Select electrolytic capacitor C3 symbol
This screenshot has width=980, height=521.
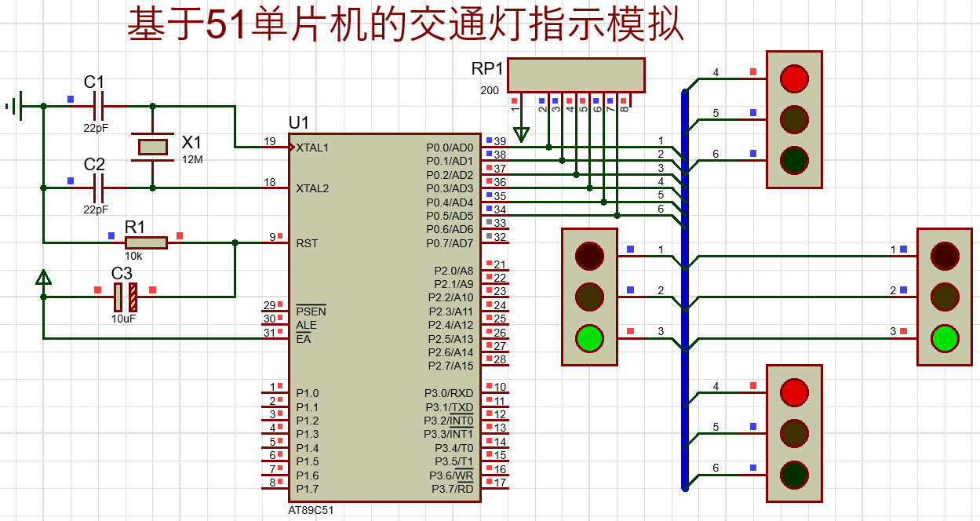click(125, 297)
